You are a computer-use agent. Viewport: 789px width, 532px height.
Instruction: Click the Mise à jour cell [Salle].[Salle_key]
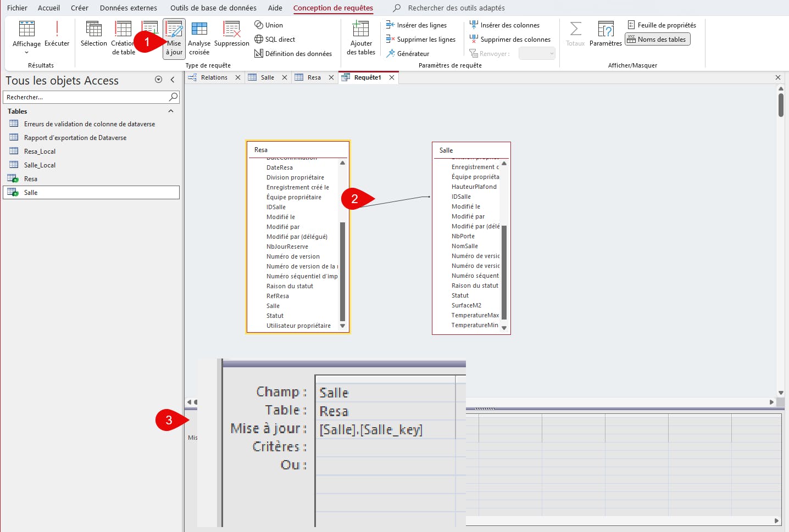(x=386, y=429)
